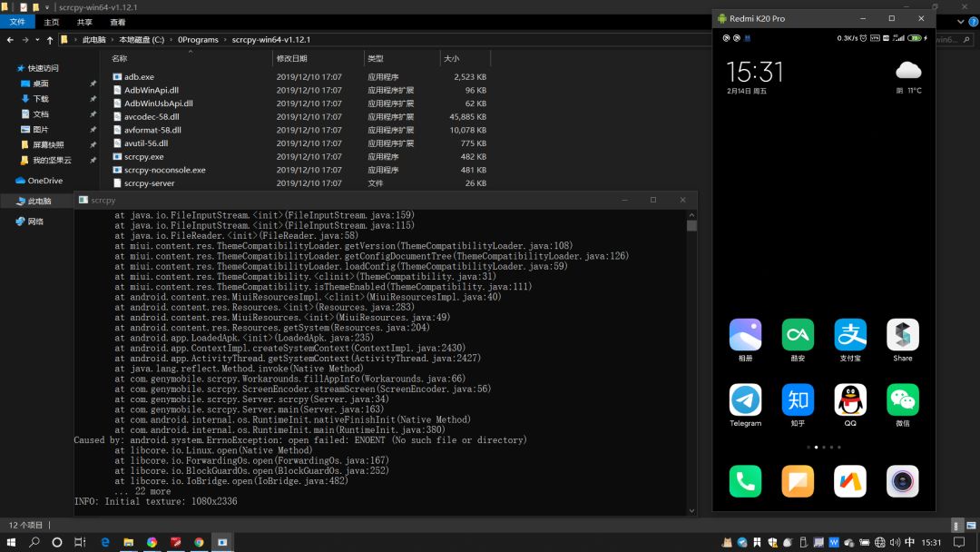Select avcodec-58.dll file
This screenshot has height=552, width=980.
[152, 116]
